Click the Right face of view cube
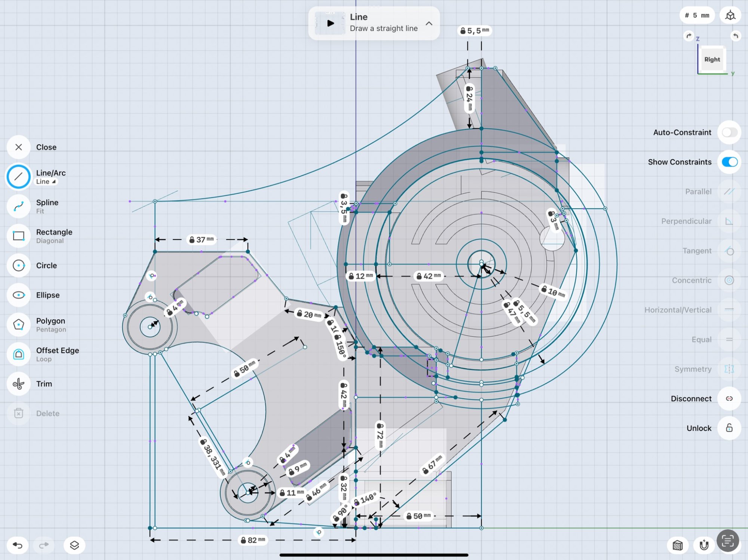Viewport: 748px width, 560px height. click(712, 59)
